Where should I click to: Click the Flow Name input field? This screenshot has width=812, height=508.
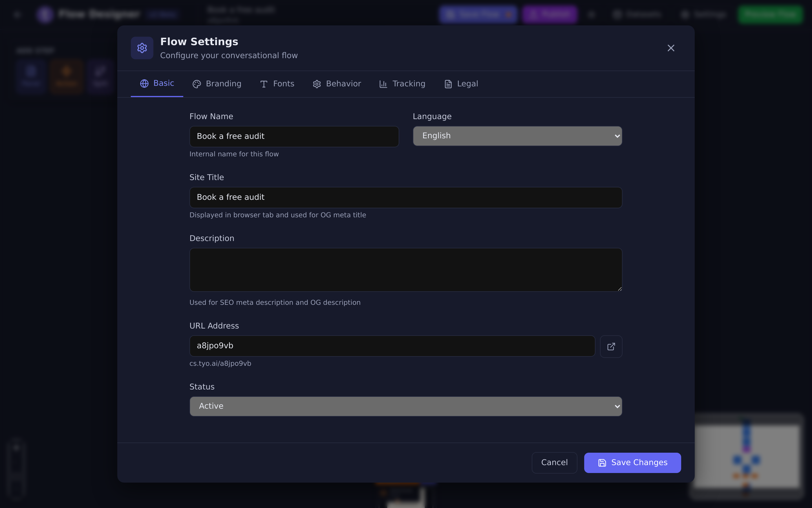[x=294, y=136]
